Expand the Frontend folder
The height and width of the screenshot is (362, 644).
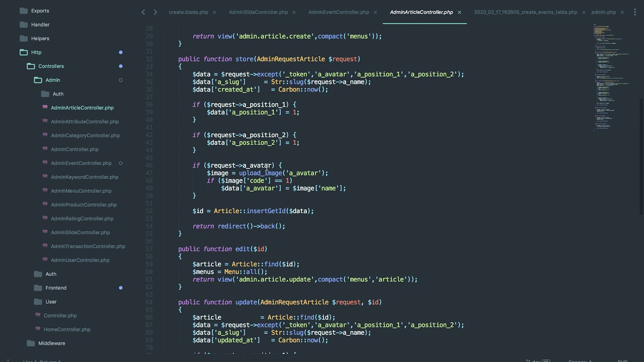38,288
